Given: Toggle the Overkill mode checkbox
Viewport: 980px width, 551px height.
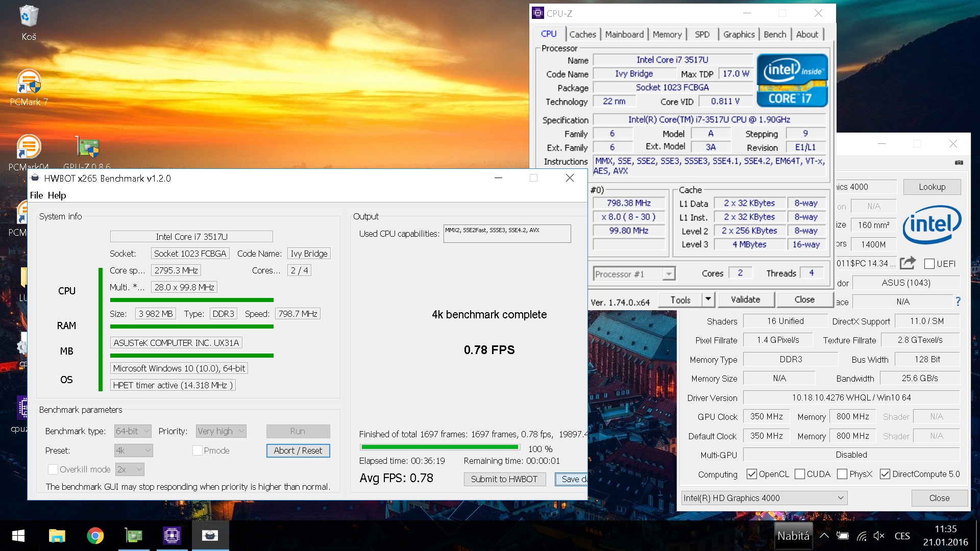Looking at the screenshot, I should 53,469.
